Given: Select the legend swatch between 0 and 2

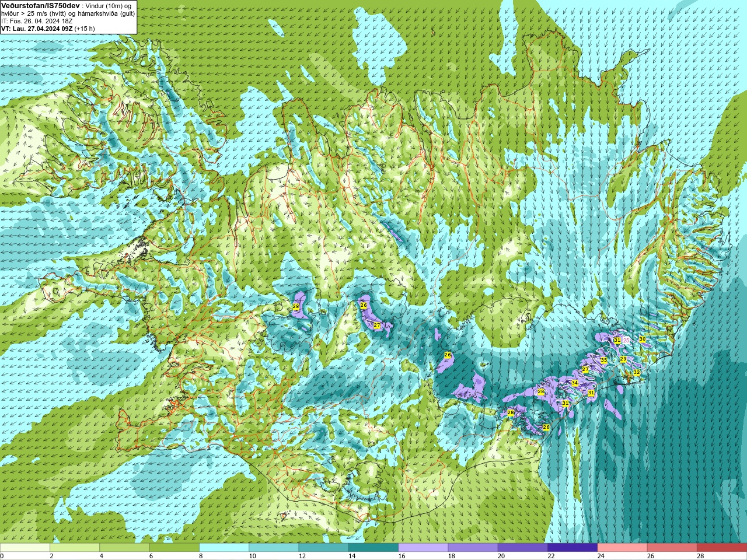Looking at the screenshot, I should 25,548.
